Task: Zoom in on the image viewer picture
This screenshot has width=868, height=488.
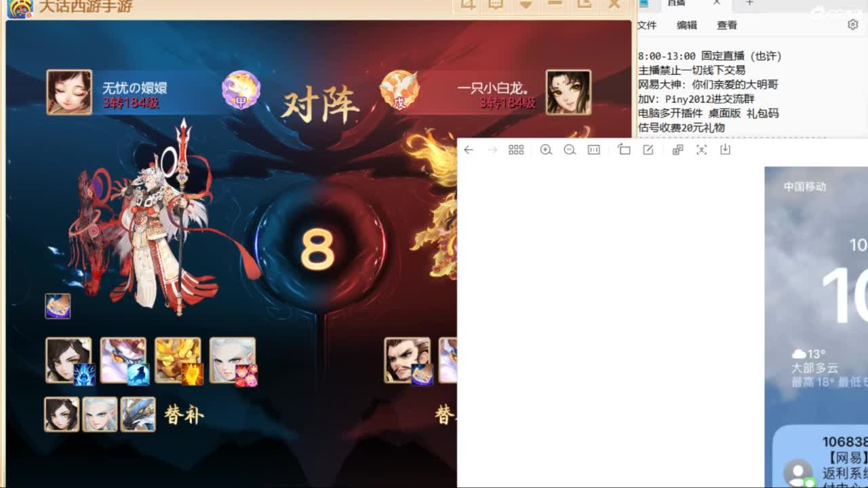Action: (546, 150)
